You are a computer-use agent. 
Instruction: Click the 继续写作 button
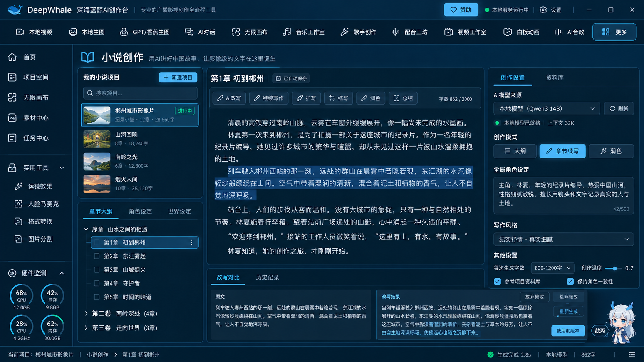pos(269,98)
